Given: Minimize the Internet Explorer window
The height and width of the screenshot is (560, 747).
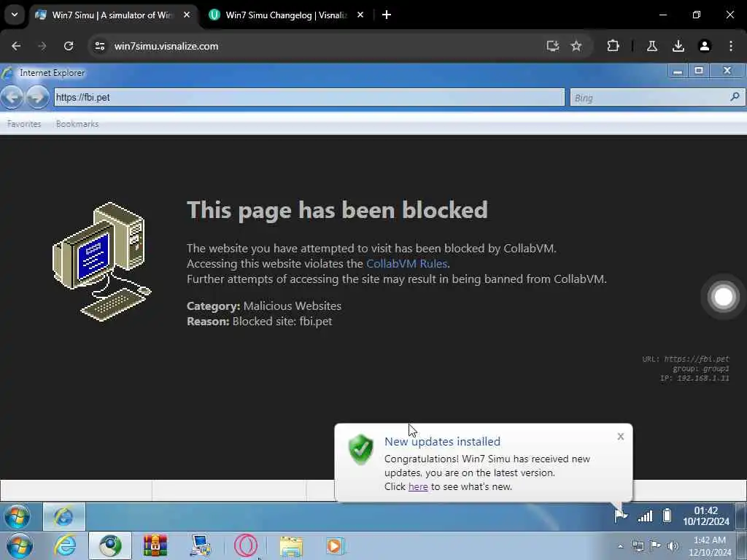Looking at the screenshot, I should 678,71.
